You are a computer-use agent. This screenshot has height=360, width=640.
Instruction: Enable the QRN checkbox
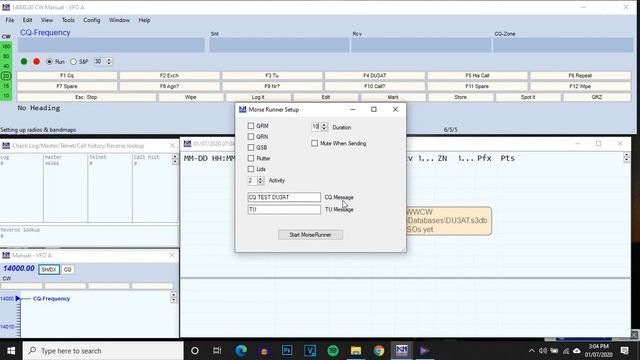click(251, 137)
